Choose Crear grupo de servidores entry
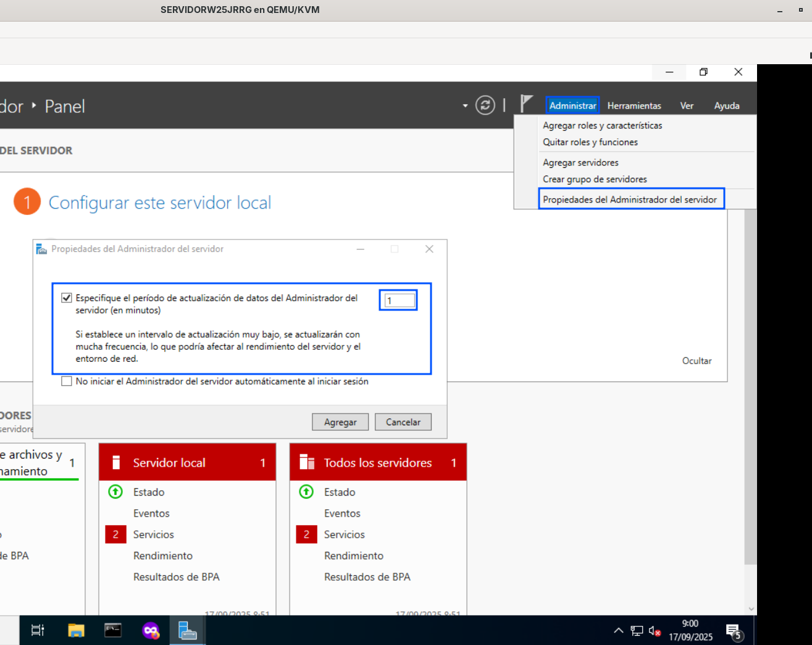Screen dimensions: 812x645 point(595,179)
